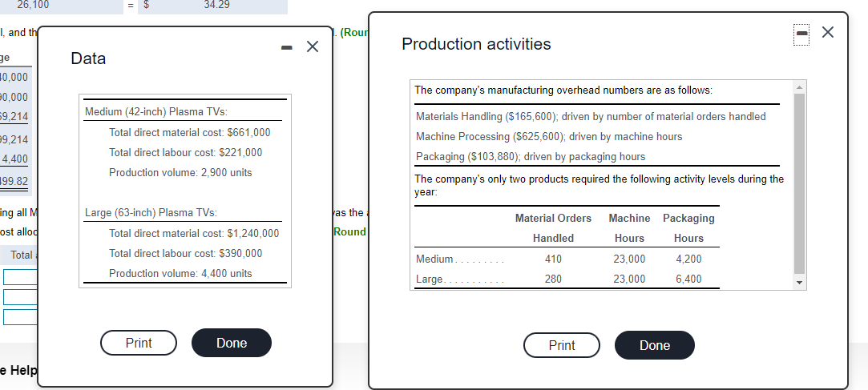Click the 34.29 result field
Viewport: 868px width, 390px height.
click(x=212, y=6)
